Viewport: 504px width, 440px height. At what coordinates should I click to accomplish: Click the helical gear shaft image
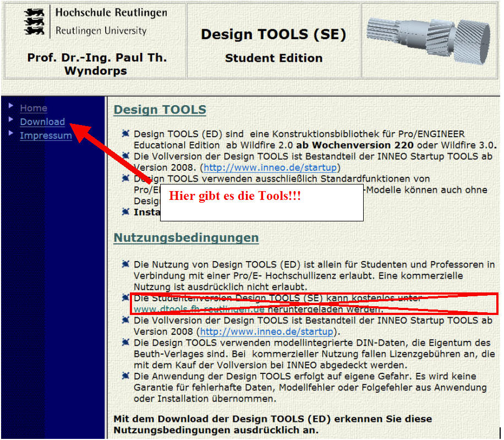pos(429,41)
